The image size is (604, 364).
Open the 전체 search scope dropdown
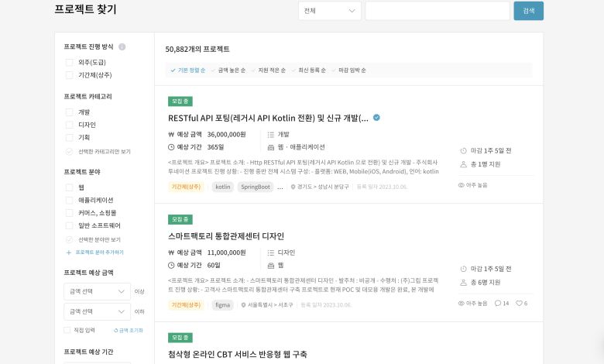pyautogui.click(x=330, y=11)
